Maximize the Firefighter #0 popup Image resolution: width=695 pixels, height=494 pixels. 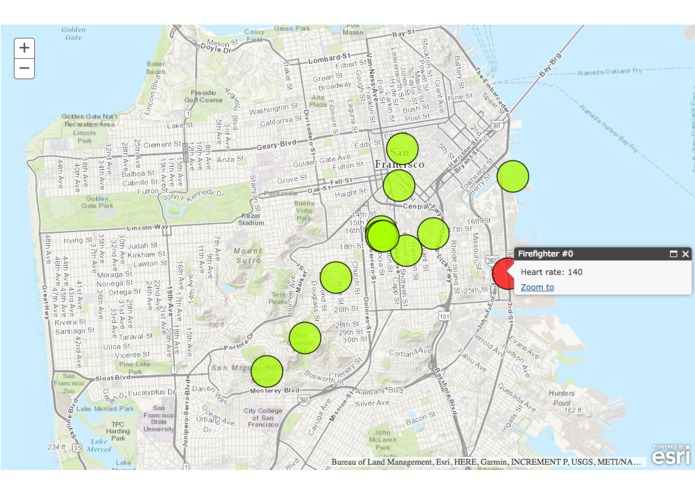pos(673,254)
